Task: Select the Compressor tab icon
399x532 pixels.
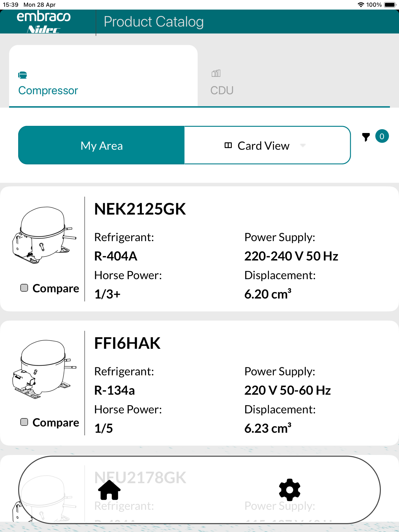Action: (23, 75)
